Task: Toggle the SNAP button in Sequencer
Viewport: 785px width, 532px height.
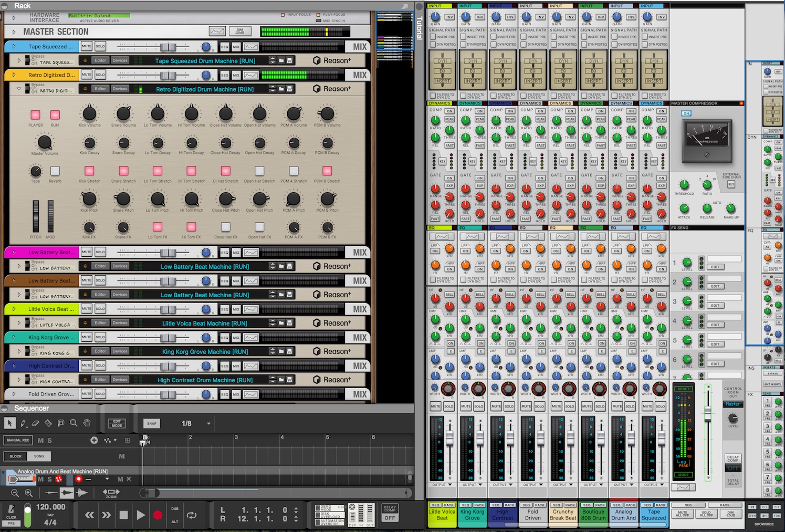Action: pyautogui.click(x=152, y=423)
